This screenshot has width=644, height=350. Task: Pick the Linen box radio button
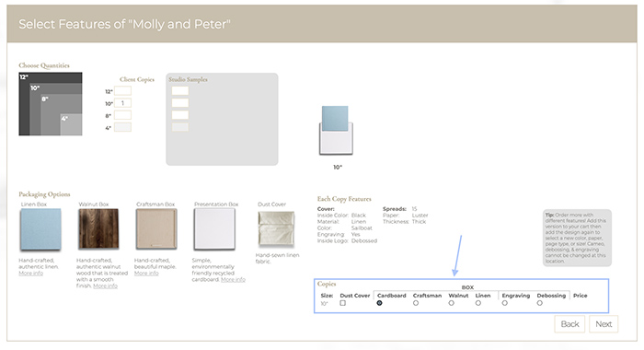pyautogui.click(x=478, y=303)
